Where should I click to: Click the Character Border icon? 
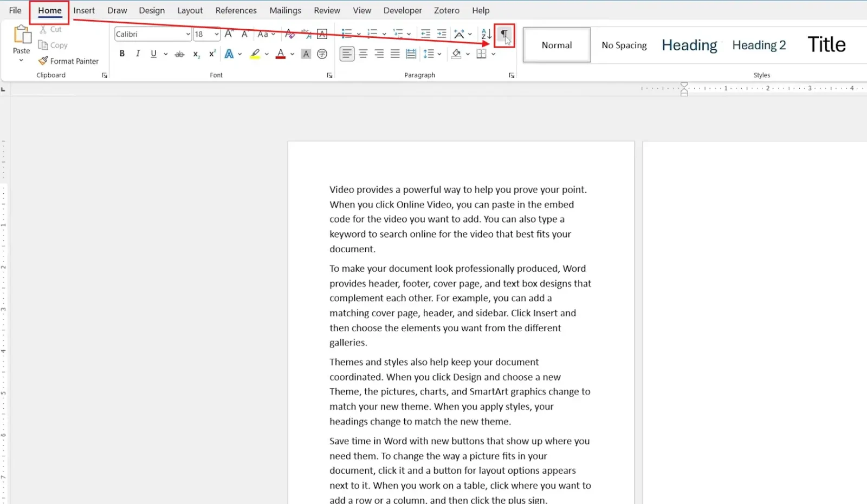coord(322,34)
